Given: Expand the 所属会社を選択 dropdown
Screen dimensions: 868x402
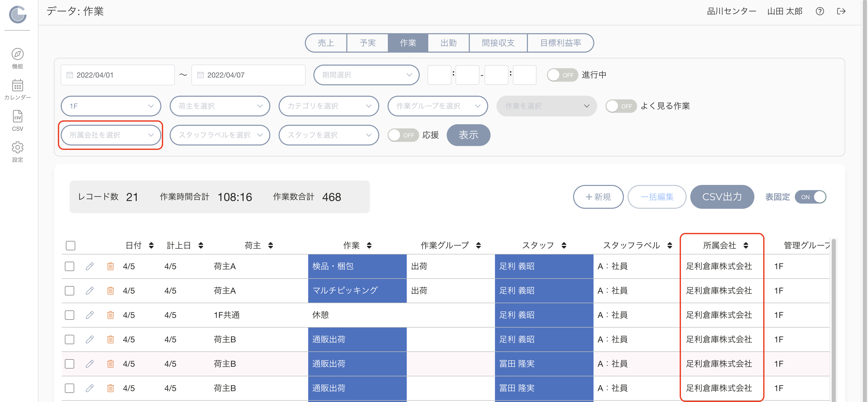Looking at the screenshot, I should tap(111, 135).
